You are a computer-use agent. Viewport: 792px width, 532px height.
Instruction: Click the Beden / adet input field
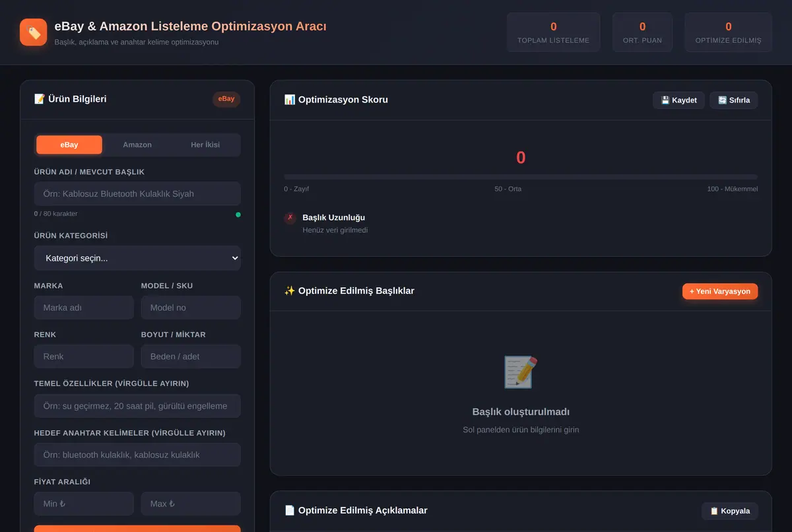pyautogui.click(x=191, y=356)
